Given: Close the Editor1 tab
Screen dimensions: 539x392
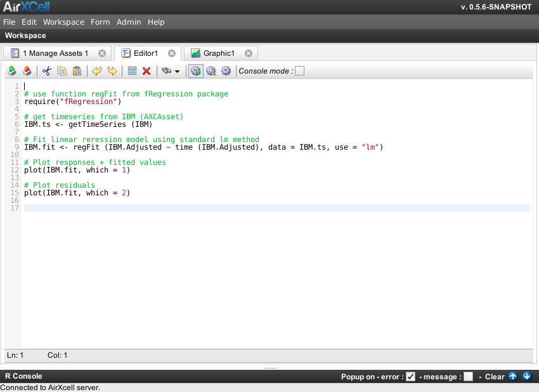Looking at the screenshot, I should 172,53.
